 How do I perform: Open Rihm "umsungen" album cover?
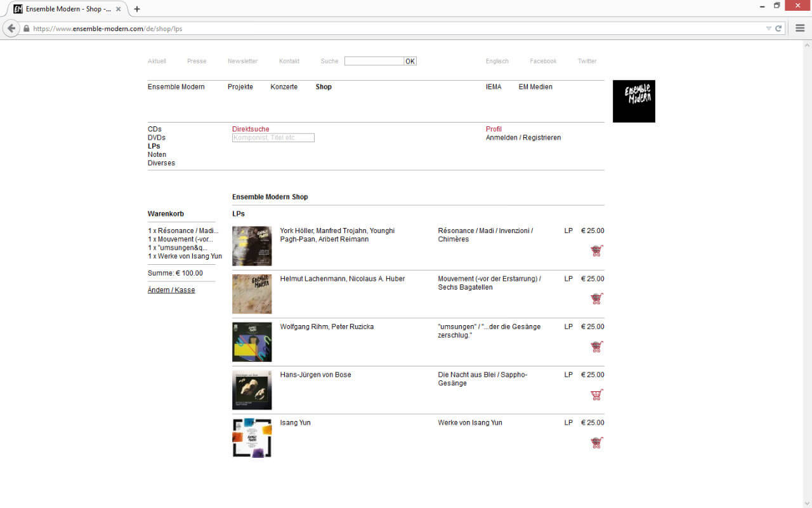point(252,342)
